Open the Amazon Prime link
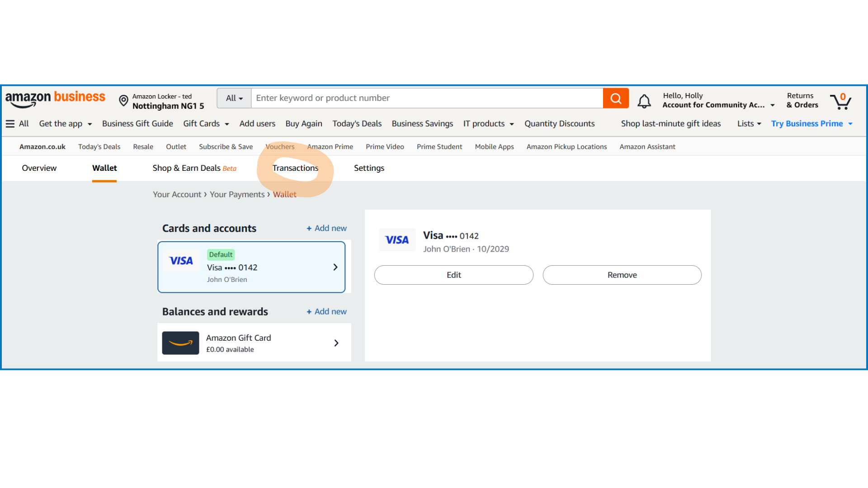Image resolution: width=868 pixels, height=488 pixels. 330,147
